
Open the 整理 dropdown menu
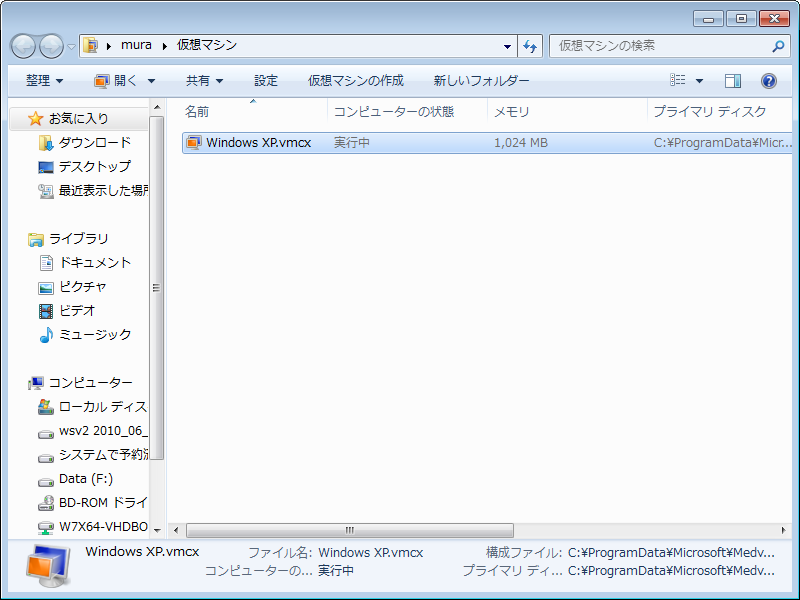pyautogui.click(x=44, y=81)
